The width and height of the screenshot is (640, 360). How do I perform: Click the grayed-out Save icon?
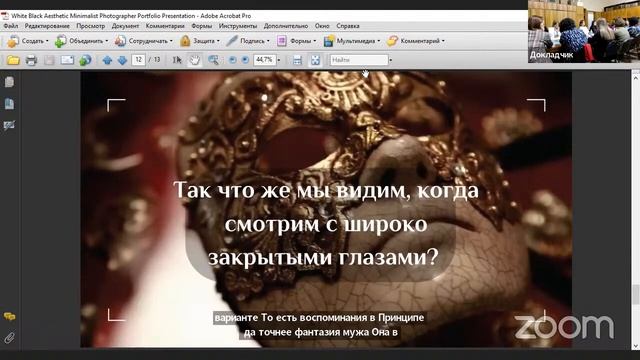click(x=49, y=60)
